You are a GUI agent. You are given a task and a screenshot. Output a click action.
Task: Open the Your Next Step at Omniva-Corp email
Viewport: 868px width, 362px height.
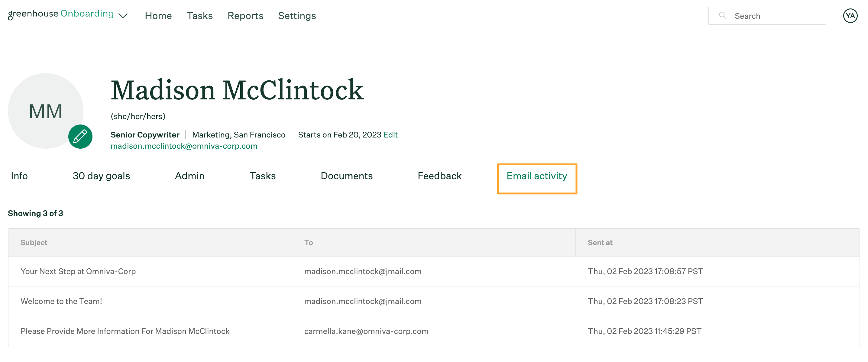click(77, 271)
